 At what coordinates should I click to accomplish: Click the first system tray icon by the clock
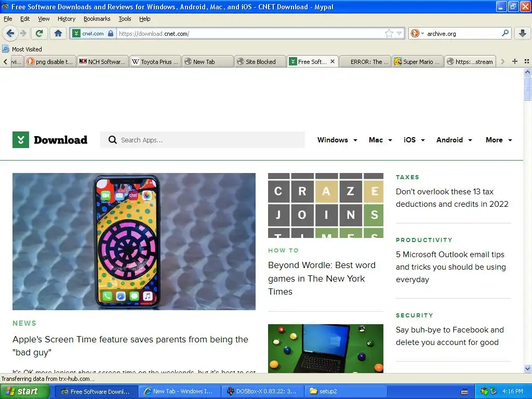484,392
